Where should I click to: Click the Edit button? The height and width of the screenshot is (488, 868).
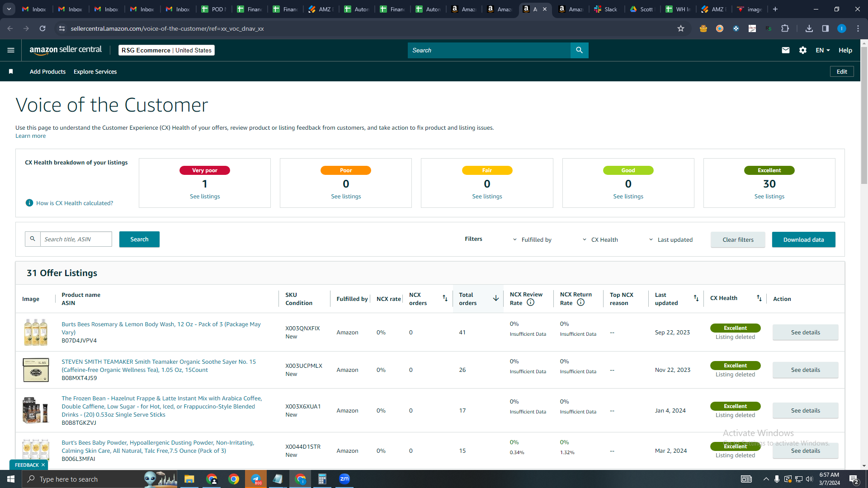(842, 71)
